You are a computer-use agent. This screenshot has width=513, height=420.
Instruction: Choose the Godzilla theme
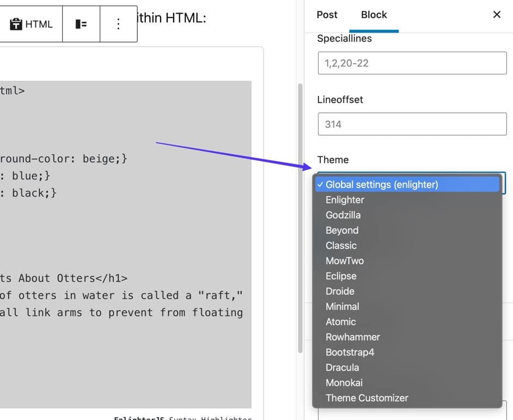[x=343, y=215]
